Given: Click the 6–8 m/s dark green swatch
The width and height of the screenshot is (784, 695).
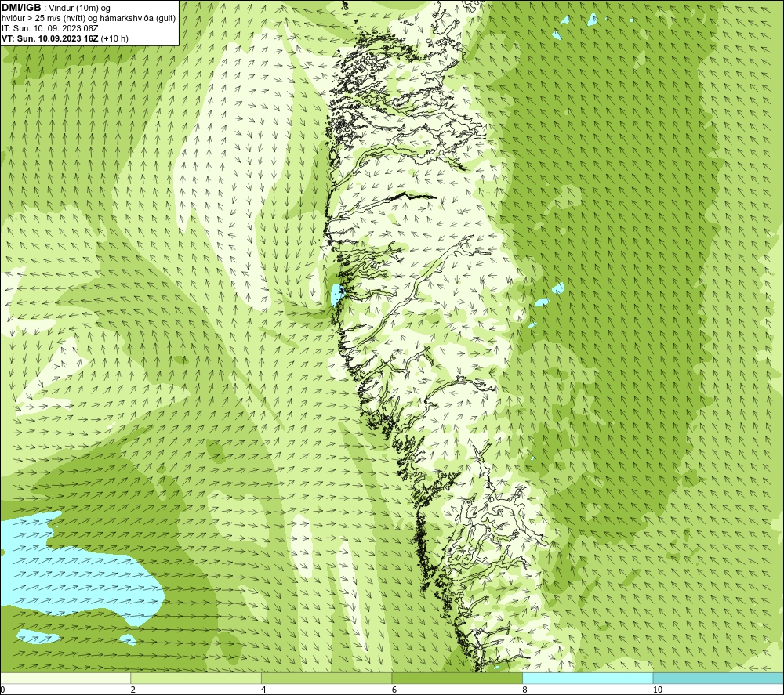Looking at the screenshot, I should pos(457,679).
